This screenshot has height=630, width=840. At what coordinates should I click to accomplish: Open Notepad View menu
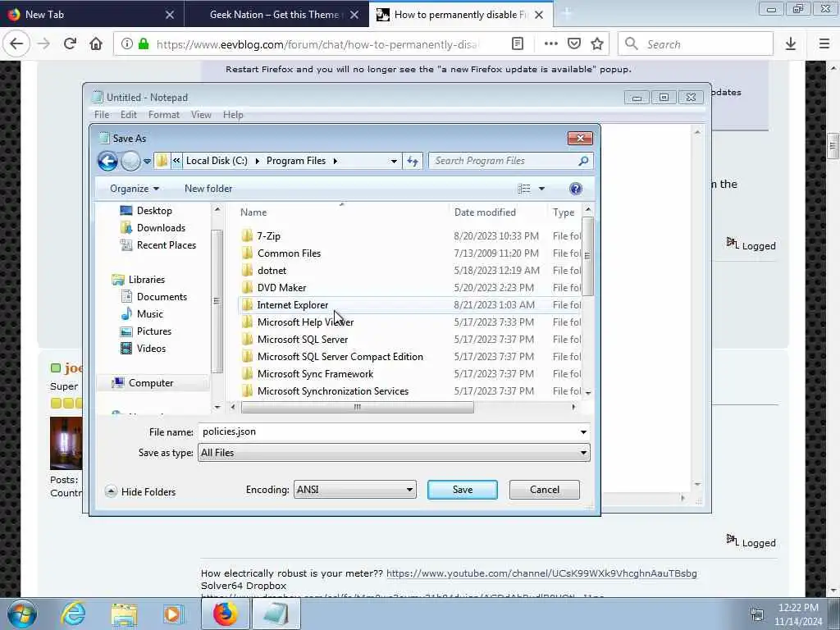(x=201, y=115)
